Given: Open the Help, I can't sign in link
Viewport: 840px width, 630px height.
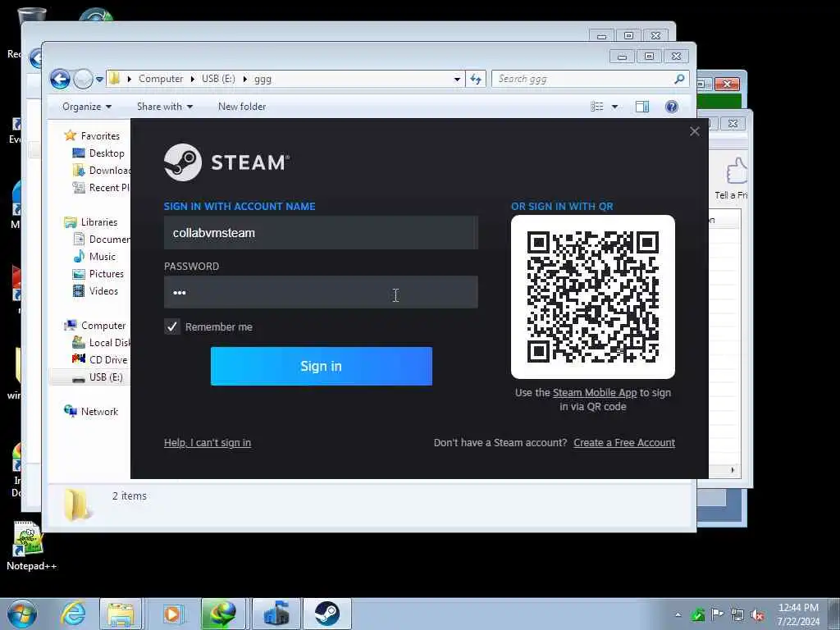Looking at the screenshot, I should pos(208,442).
